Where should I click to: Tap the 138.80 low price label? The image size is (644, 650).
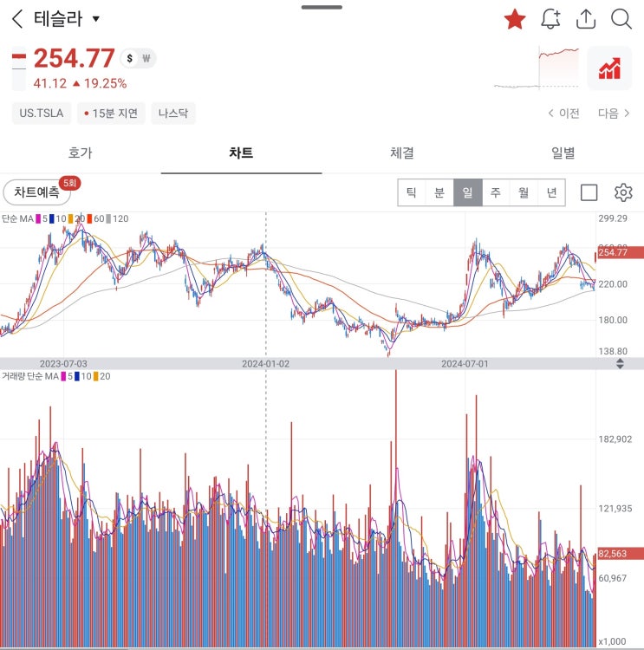613,352
